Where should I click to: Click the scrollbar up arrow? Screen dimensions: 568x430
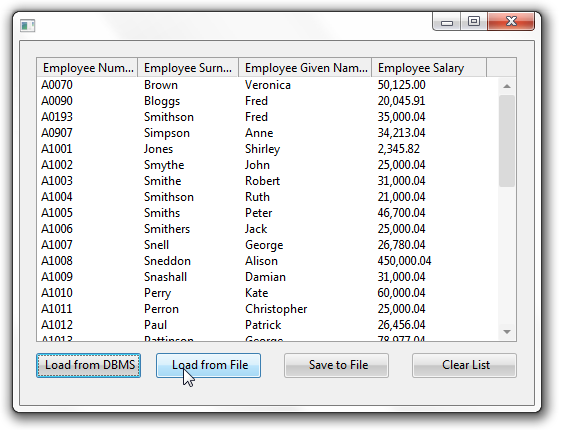pos(507,86)
